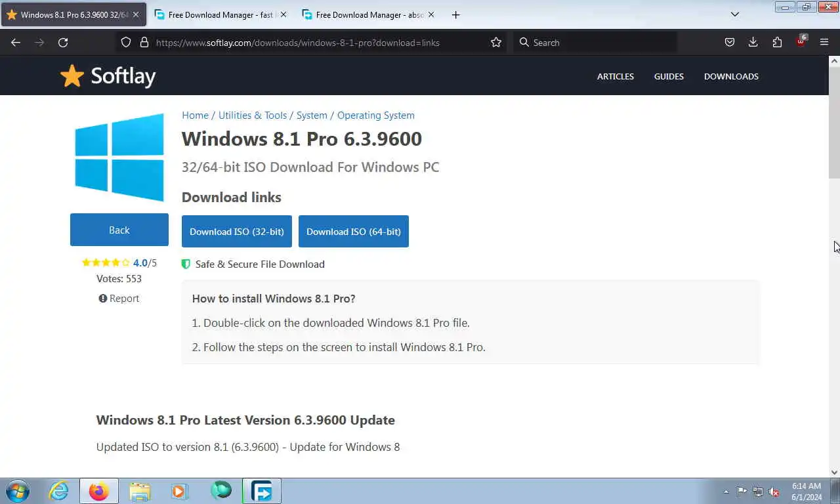840x504 pixels.
Task: Open Windows Media Player from taskbar
Action: pyautogui.click(x=179, y=491)
